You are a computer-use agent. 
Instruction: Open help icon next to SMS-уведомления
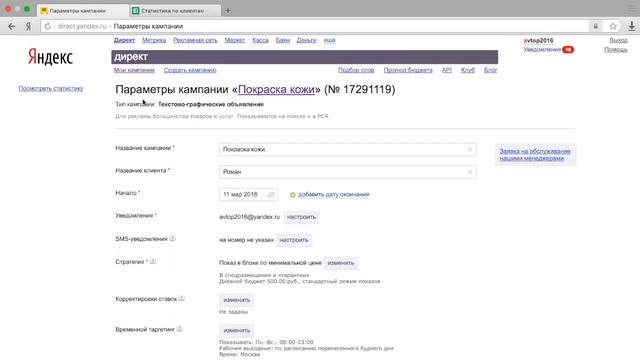[x=173, y=238]
